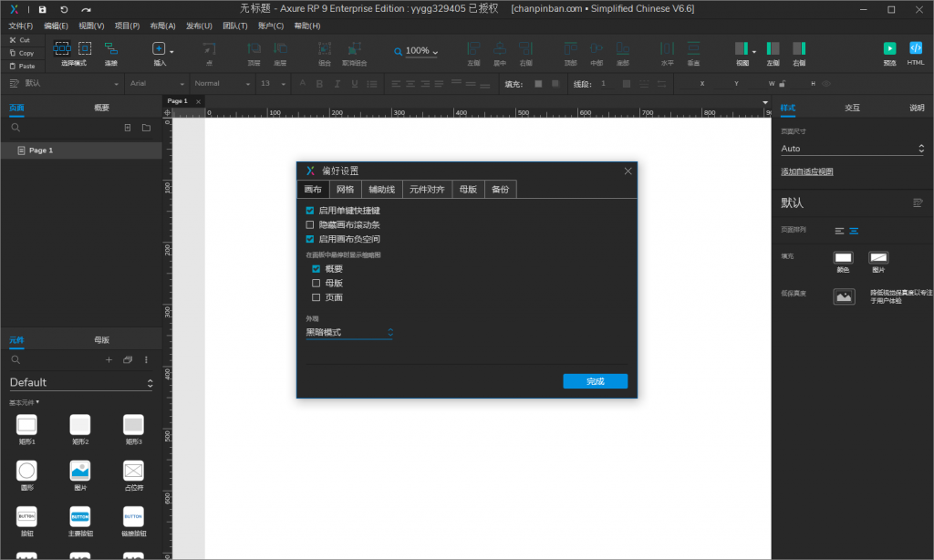Click the 完成 button
This screenshot has width=934, height=560.
pyautogui.click(x=595, y=381)
